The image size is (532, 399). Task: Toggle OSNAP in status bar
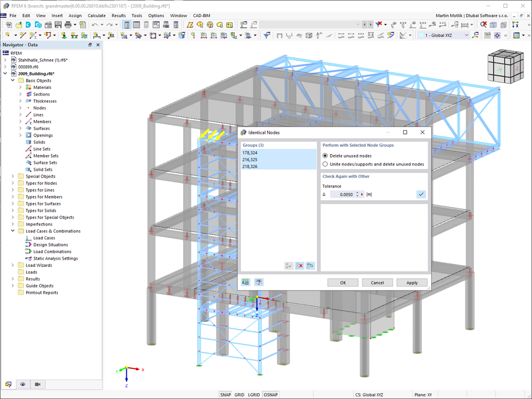tap(271, 394)
